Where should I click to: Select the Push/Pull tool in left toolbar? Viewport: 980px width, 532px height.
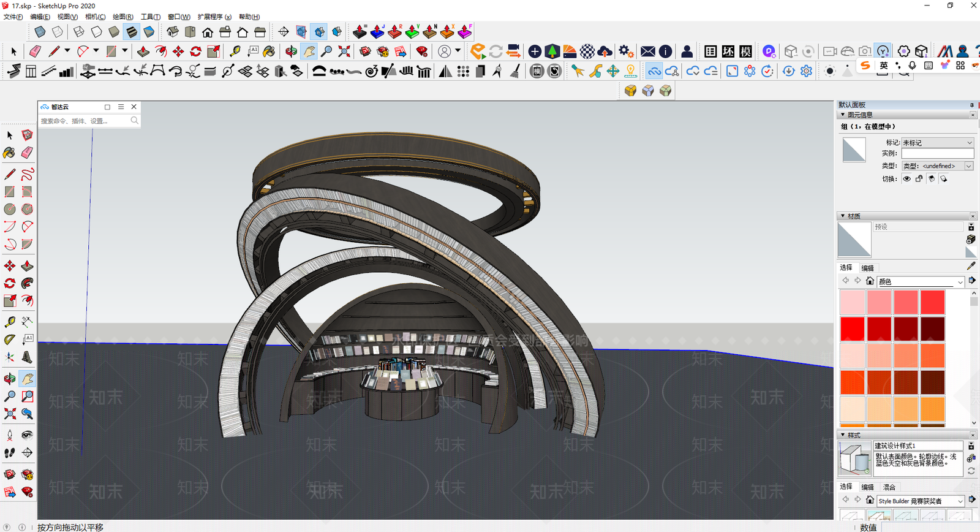27,265
